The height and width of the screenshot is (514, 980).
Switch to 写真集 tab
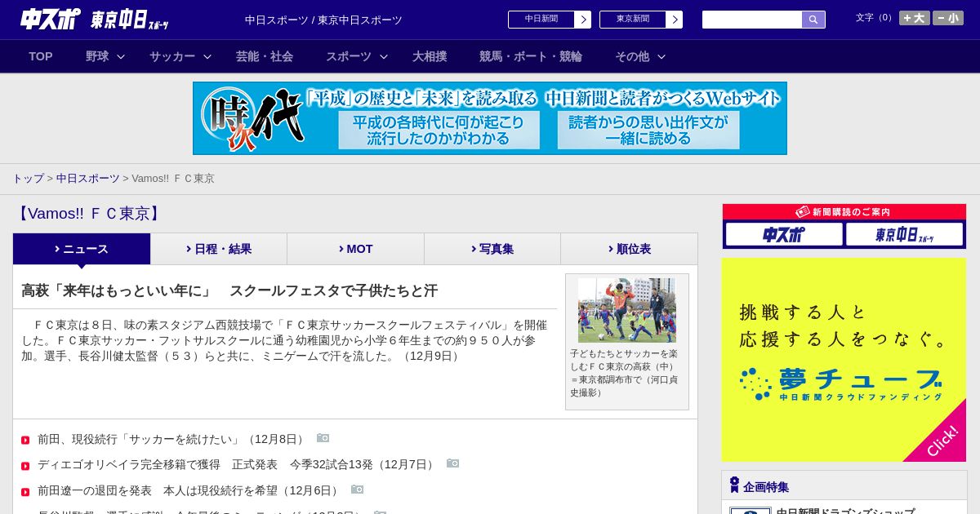492,249
